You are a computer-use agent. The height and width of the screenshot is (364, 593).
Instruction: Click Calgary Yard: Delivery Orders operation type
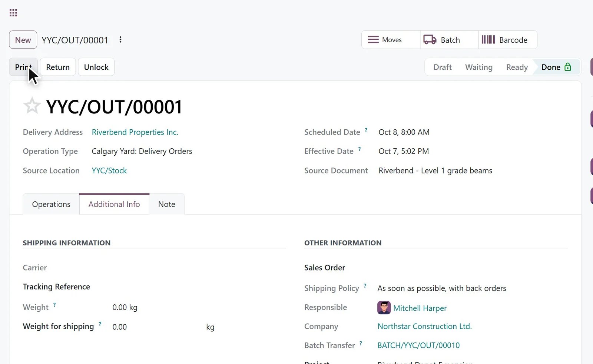click(x=142, y=151)
